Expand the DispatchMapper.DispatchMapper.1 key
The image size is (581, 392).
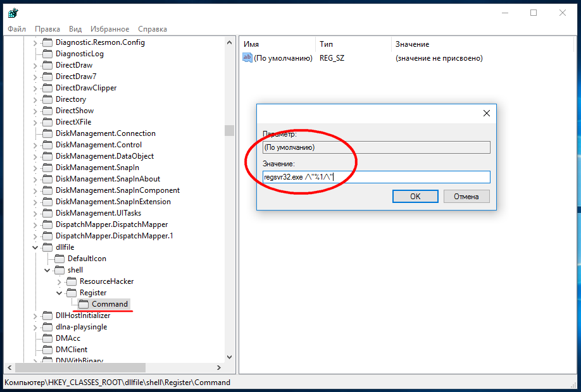(35, 236)
